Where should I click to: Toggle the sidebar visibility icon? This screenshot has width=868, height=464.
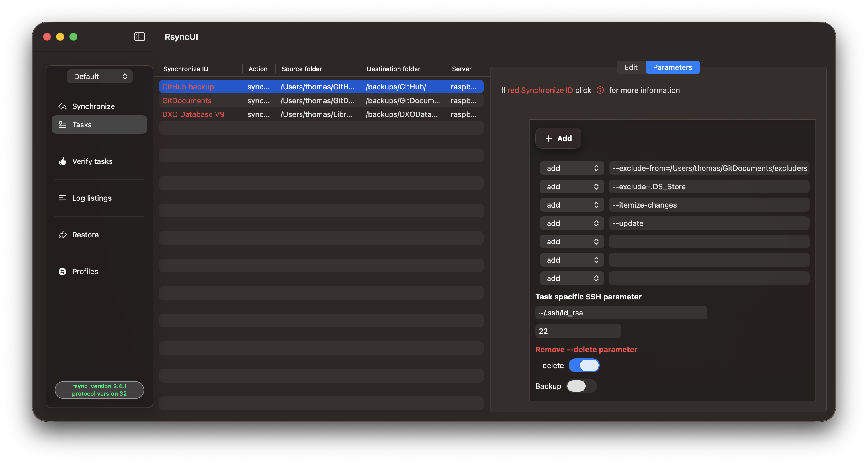point(140,37)
